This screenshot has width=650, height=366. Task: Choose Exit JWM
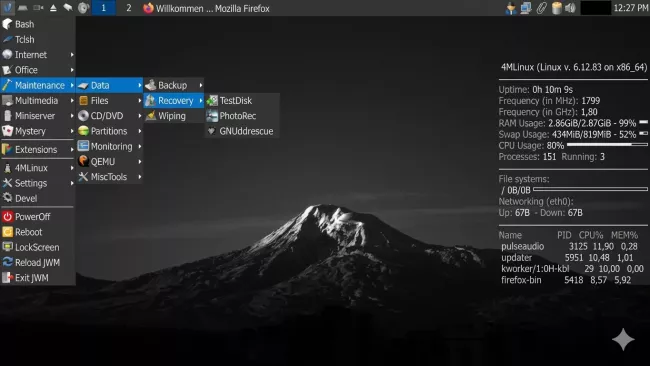click(38, 278)
